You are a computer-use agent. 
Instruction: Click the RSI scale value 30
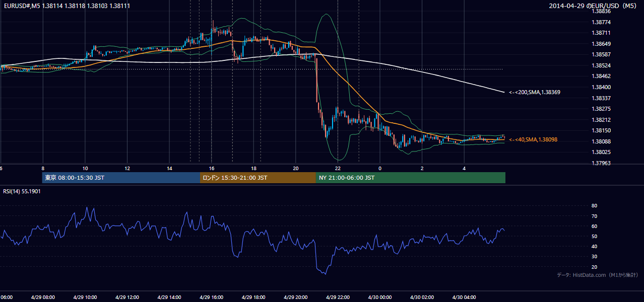tap(595, 257)
